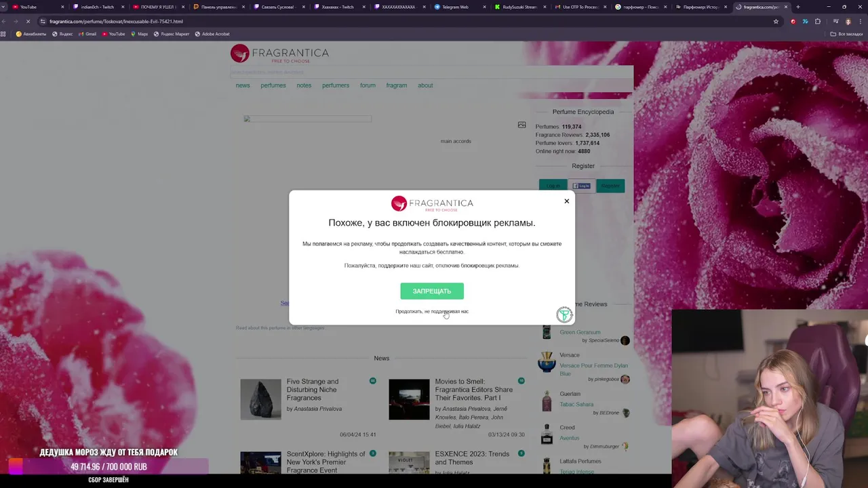
Task: Click 'Read about this perfume in other languages'
Action: pos(280,328)
